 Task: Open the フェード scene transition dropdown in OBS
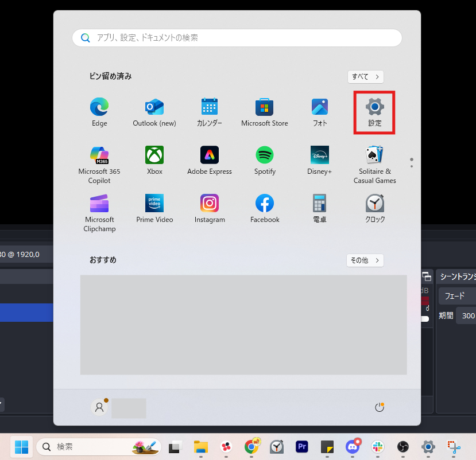pos(456,296)
